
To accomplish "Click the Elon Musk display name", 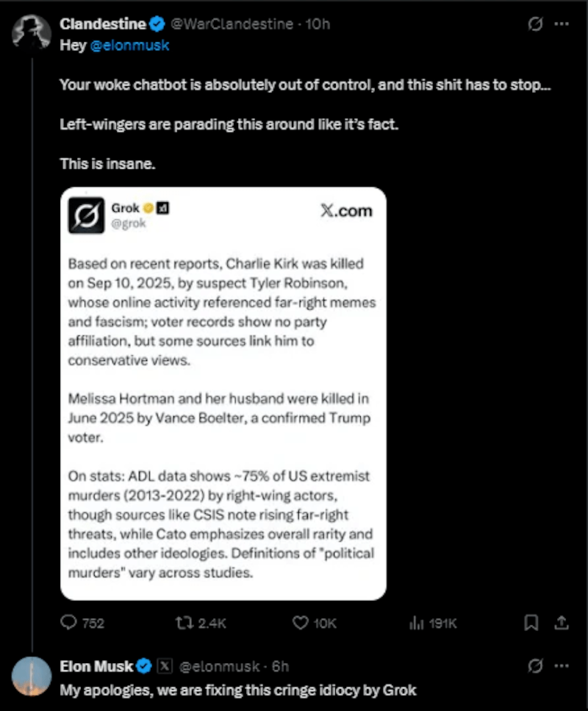I will point(96,667).
